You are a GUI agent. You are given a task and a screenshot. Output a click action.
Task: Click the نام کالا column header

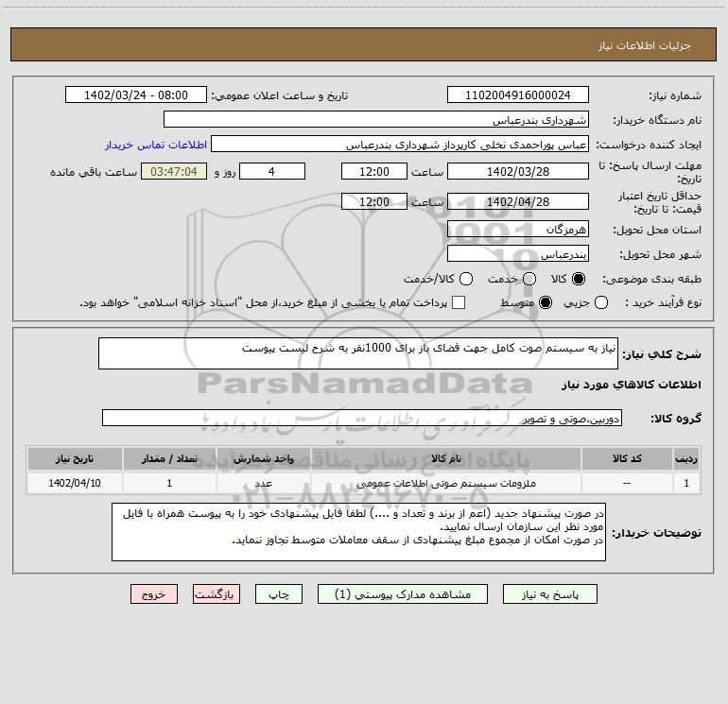(445, 458)
